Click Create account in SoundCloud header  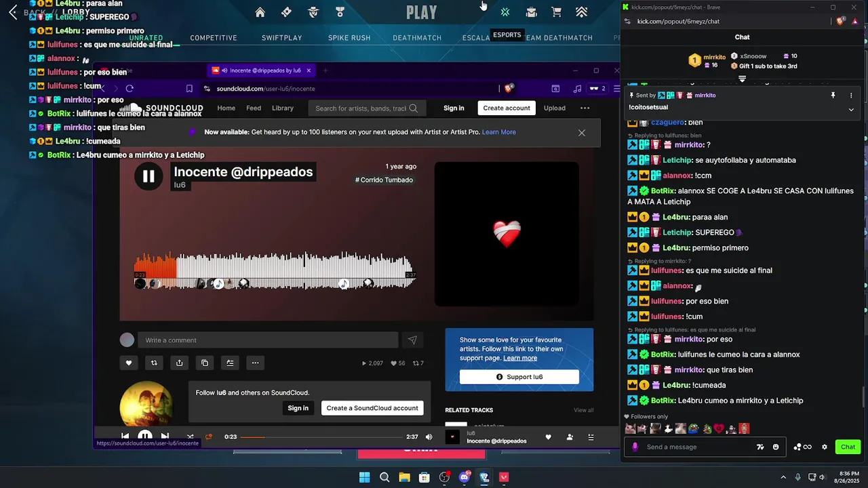click(507, 108)
